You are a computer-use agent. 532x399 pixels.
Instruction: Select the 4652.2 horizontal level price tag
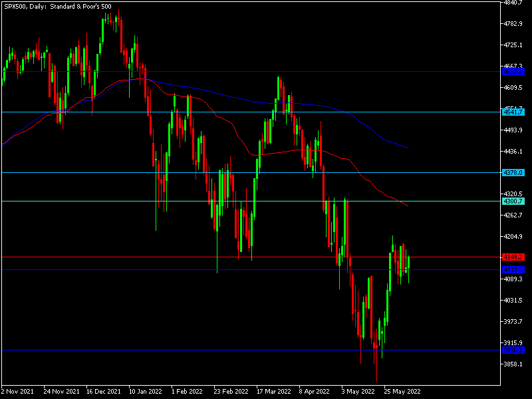pyautogui.click(x=513, y=72)
